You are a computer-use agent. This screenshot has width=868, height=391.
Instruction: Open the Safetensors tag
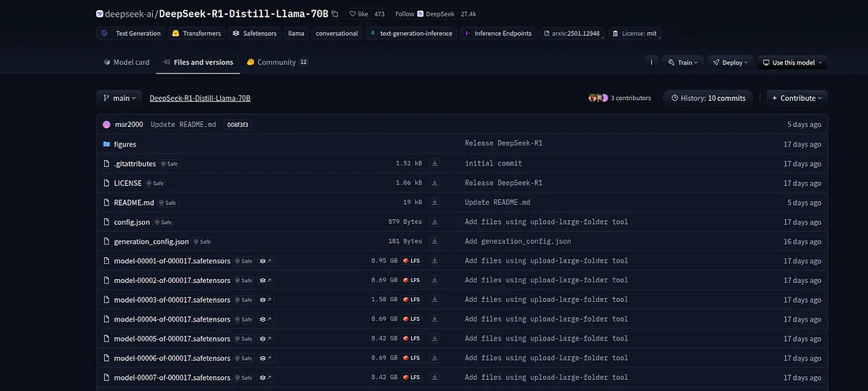click(x=255, y=33)
